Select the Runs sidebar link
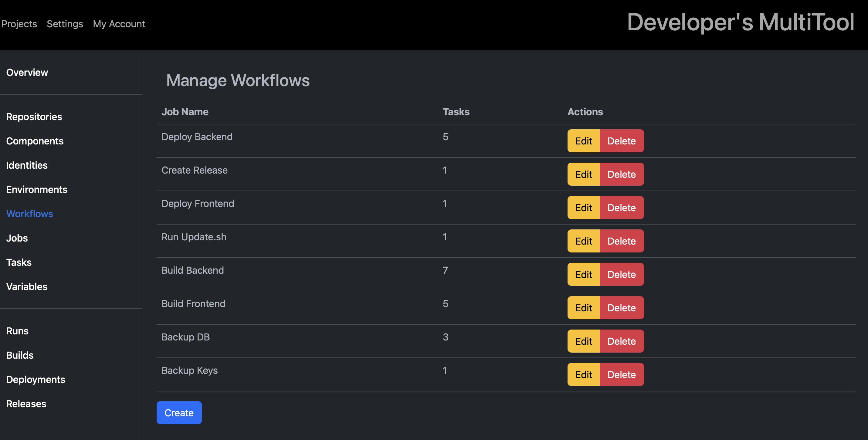 point(16,330)
